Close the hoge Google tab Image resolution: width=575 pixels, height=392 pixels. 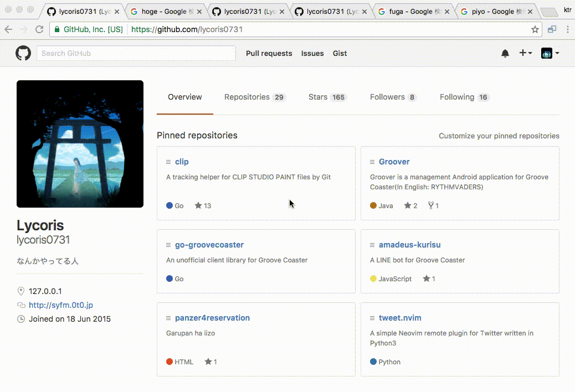coord(199,12)
